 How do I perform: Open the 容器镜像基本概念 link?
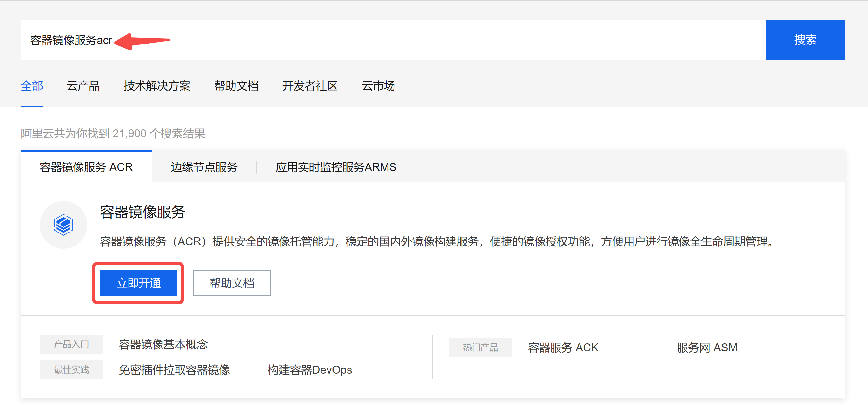click(x=163, y=344)
